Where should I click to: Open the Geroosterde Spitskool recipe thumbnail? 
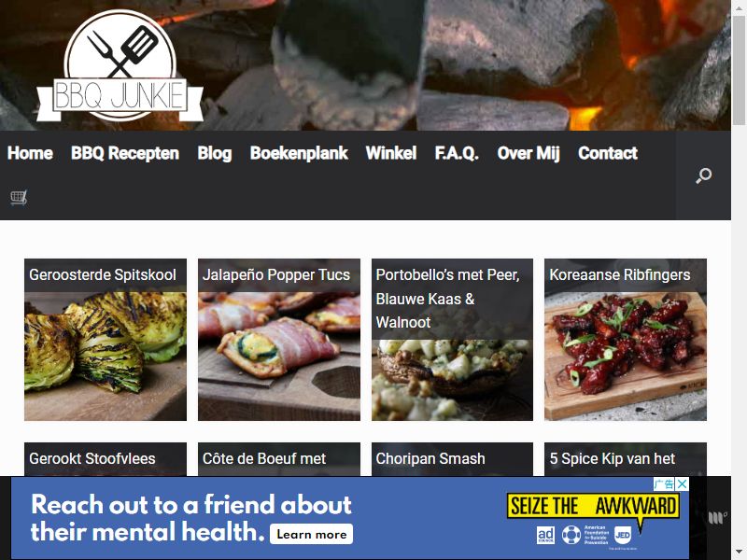pyautogui.click(x=106, y=340)
